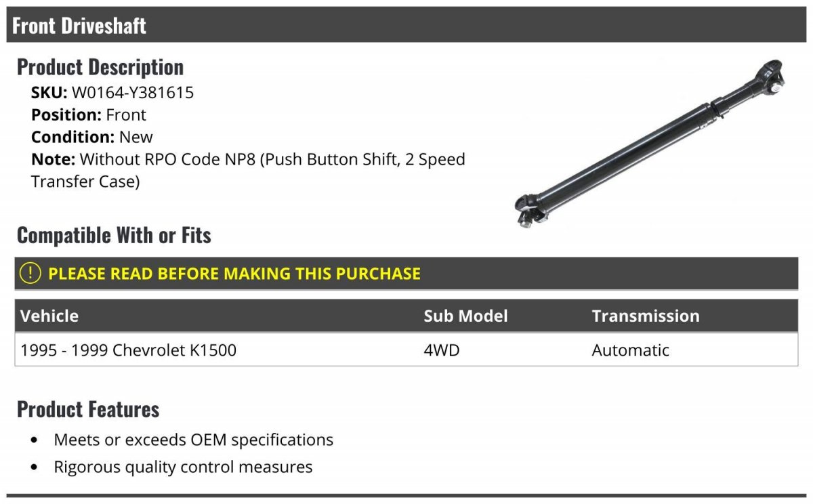
Task: Expand the PLEASE READ BEFORE PURCHASE banner
Action: [x=406, y=274]
